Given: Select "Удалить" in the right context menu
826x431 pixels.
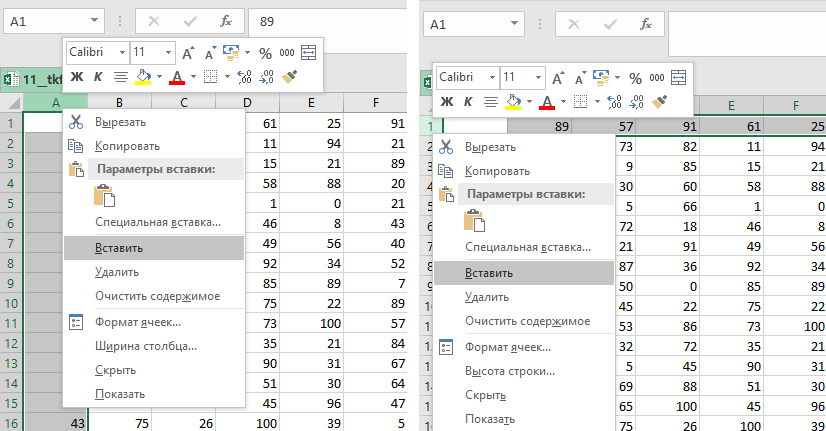Looking at the screenshot, I should tap(487, 297).
